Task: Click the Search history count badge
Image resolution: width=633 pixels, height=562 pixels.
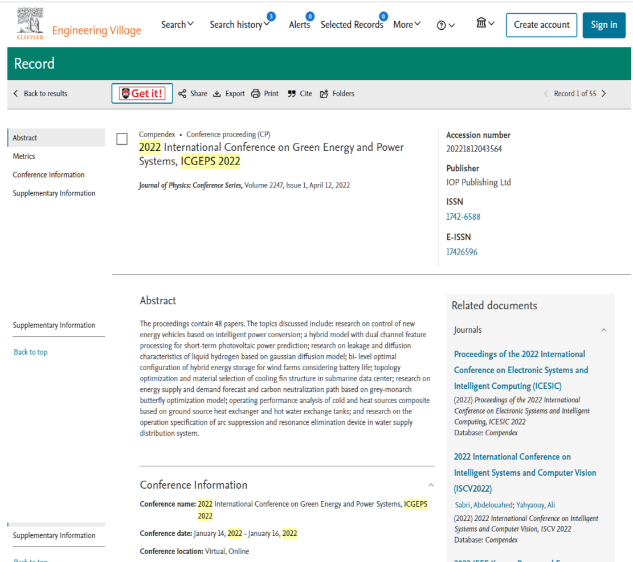Action: [271, 16]
